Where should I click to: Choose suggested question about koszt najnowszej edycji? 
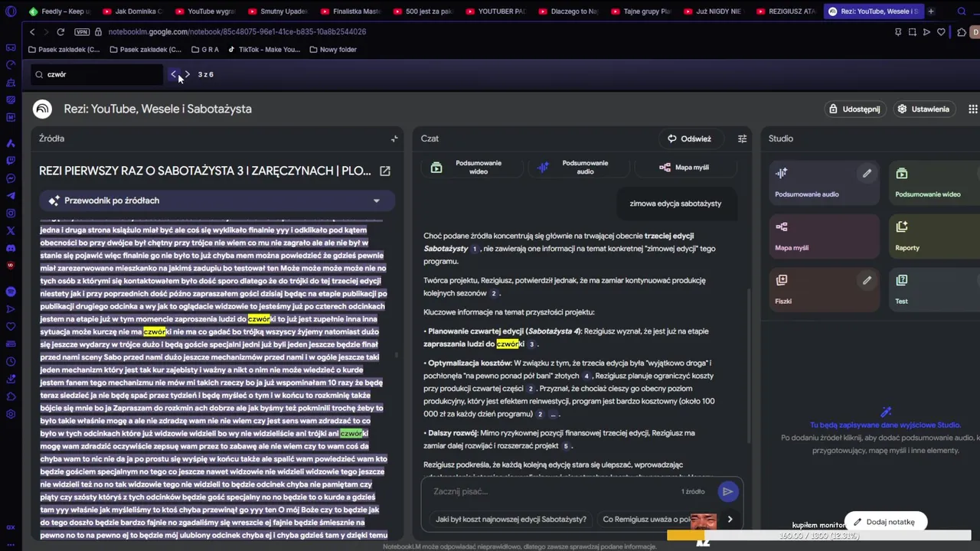pos(511,519)
